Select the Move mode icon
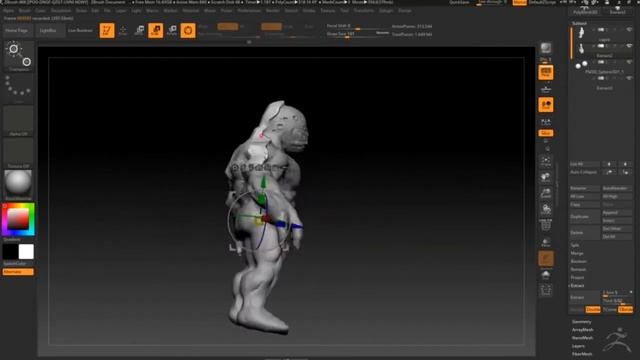This screenshot has width=640, height=360. (x=139, y=31)
